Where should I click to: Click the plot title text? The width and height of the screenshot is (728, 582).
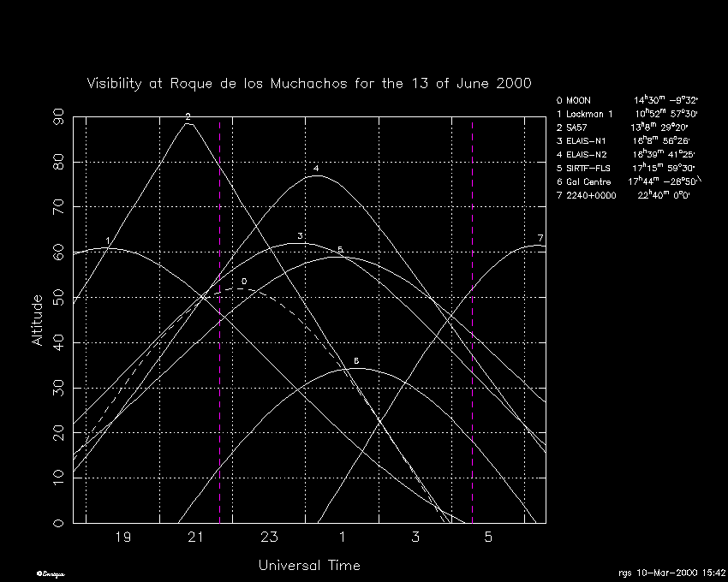click(x=309, y=84)
